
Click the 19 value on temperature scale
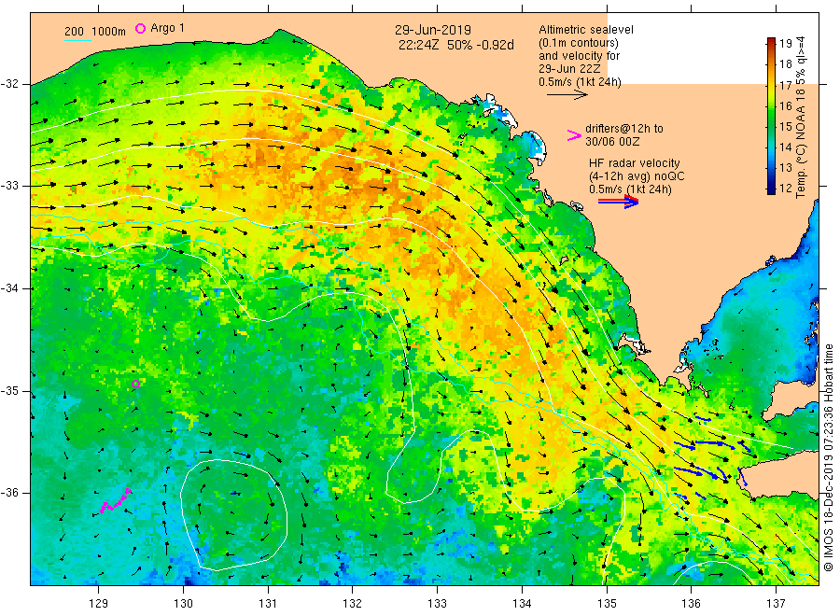coord(785,43)
